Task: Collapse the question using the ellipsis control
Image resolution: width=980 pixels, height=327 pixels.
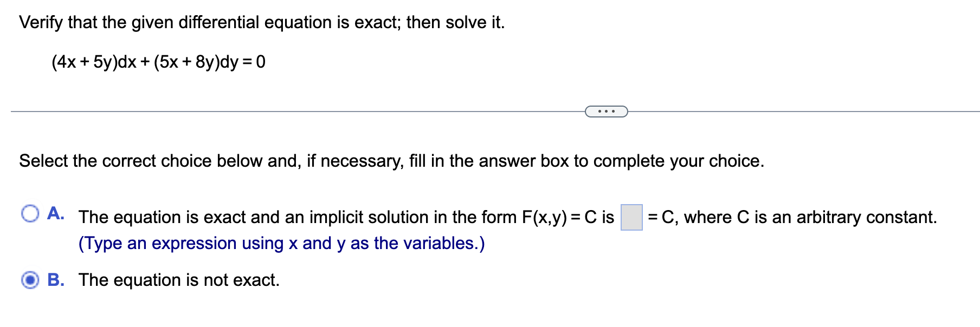Action: click(x=605, y=110)
